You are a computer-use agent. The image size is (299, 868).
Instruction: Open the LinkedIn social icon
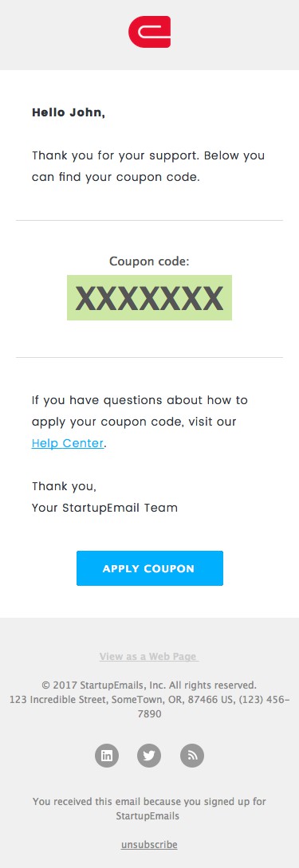click(107, 756)
